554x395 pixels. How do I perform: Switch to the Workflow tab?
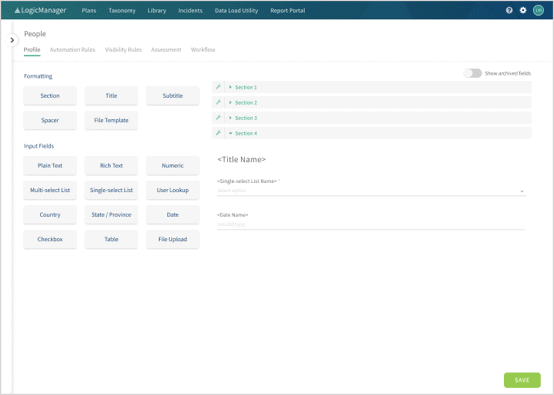click(203, 50)
